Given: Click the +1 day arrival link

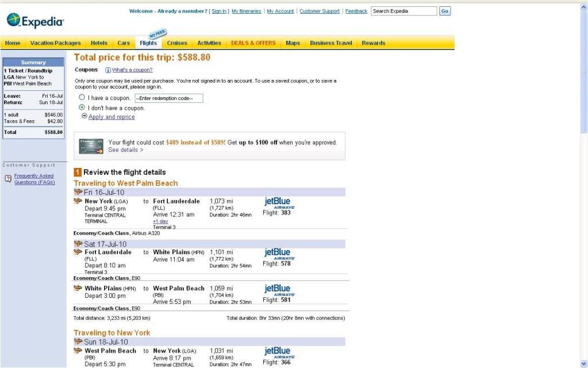Looking at the screenshot, I should click(x=160, y=221).
